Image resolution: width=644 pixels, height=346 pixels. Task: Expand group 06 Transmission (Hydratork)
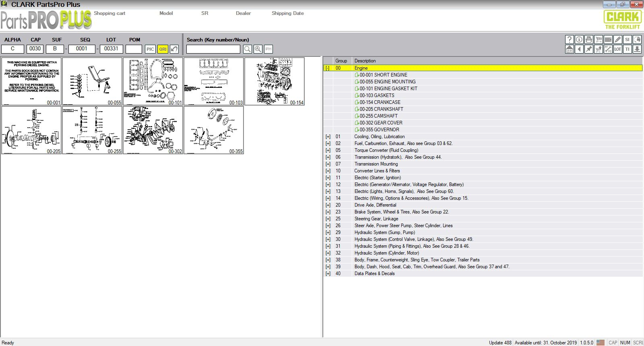pyautogui.click(x=328, y=157)
